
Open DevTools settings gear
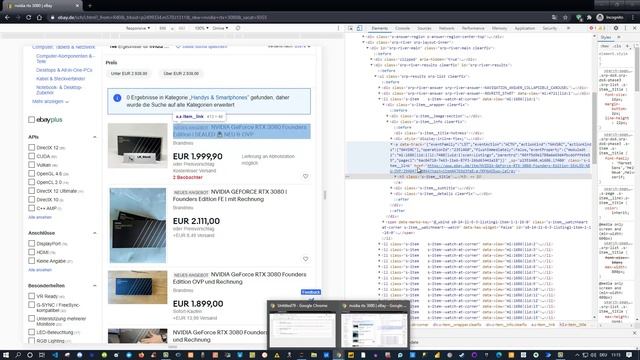point(616,28)
